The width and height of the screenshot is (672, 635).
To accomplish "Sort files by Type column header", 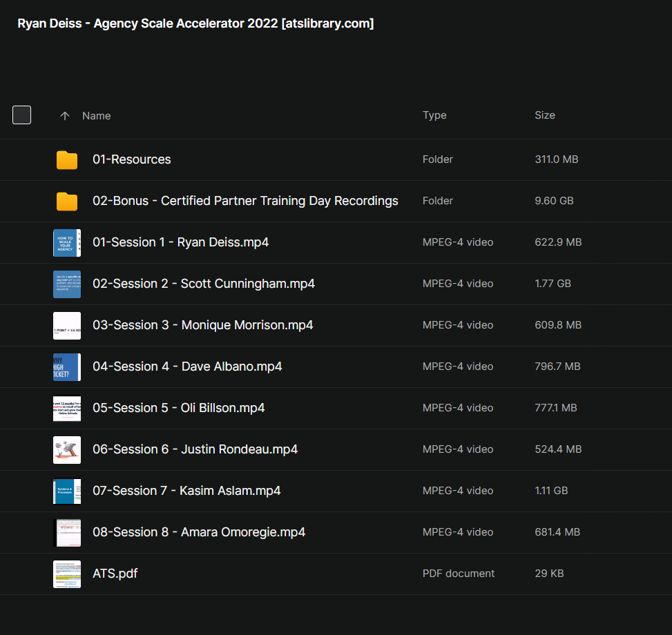I will coord(434,115).
